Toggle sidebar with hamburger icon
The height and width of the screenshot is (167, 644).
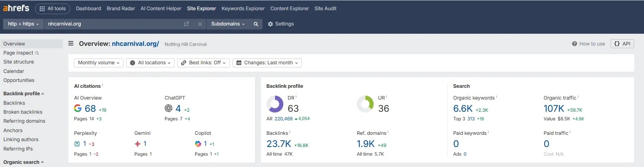(x=71, y=44)
